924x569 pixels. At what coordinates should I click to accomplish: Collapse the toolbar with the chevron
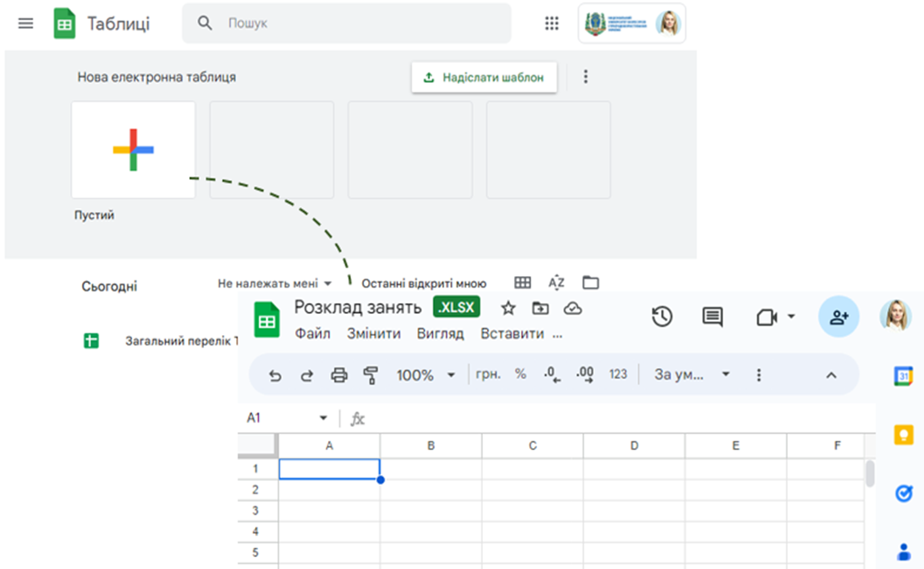click(831, 375)
